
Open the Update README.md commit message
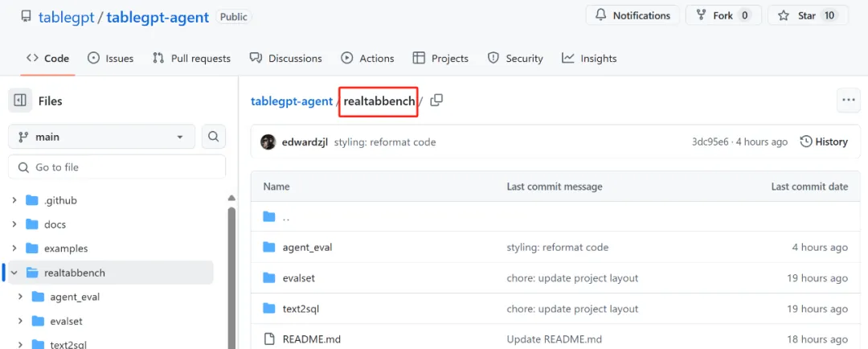[554, 339]
